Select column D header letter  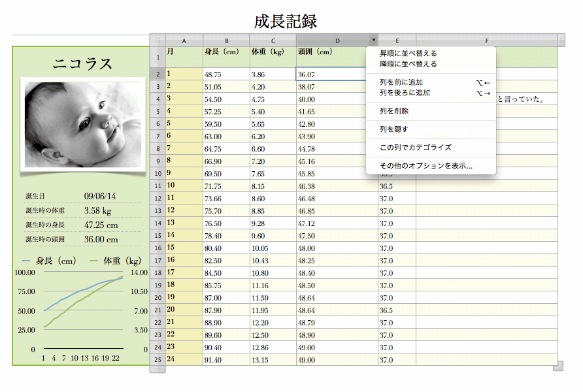pyautogui.click(x=338, y=41)
